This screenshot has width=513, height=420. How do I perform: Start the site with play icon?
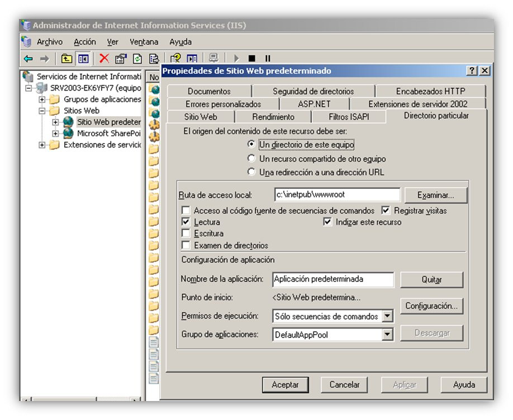coord(236,59)
